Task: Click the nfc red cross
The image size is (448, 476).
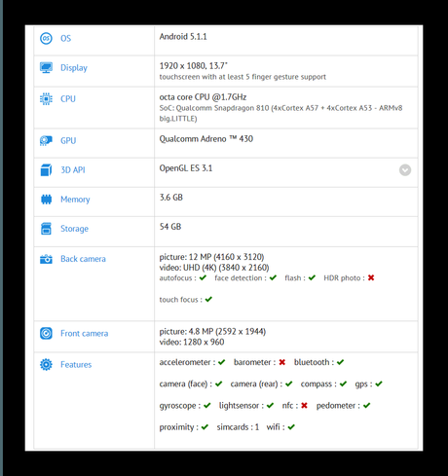Action: pos(304,405)
